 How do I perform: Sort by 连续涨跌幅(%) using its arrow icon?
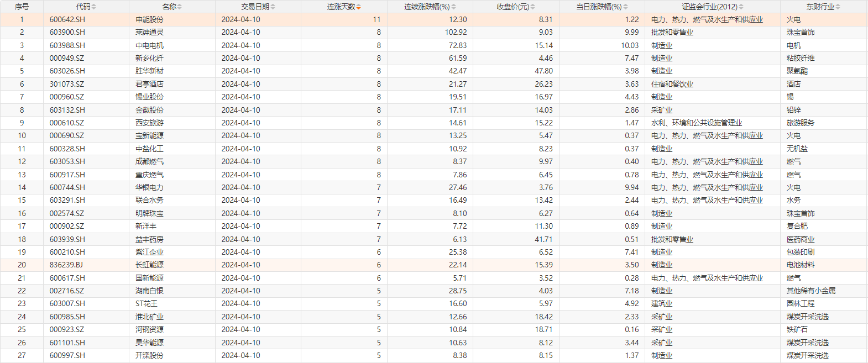(453, 7)
